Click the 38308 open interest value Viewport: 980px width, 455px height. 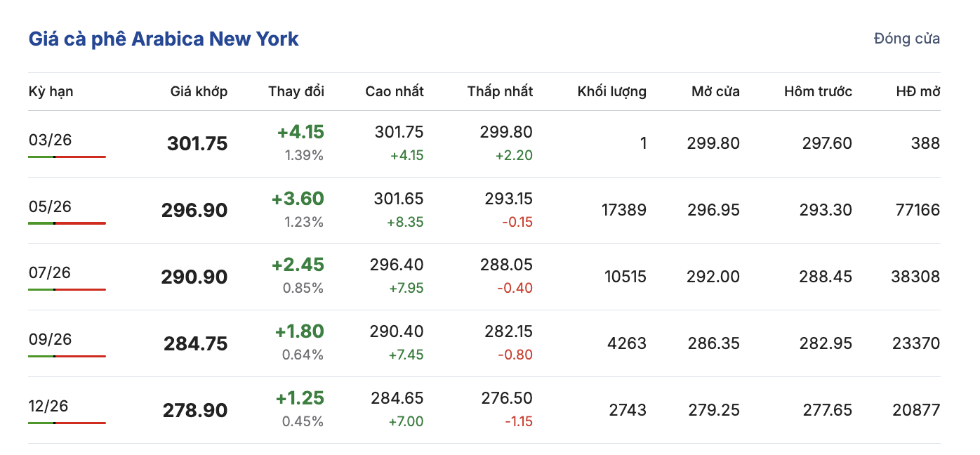click(x=915, y=277)
